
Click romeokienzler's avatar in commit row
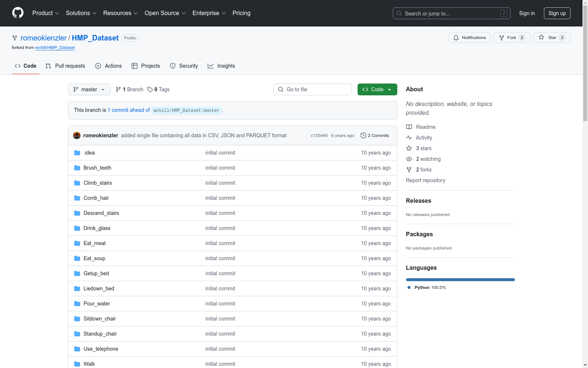[x=77, y=135]
